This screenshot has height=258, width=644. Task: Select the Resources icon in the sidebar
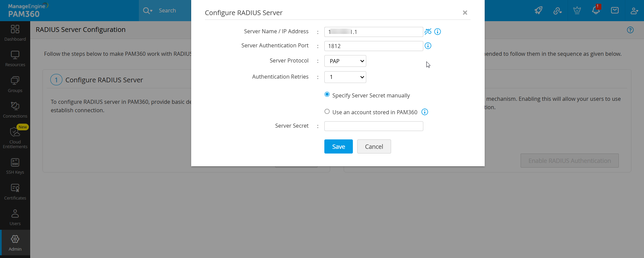point(15,58)
